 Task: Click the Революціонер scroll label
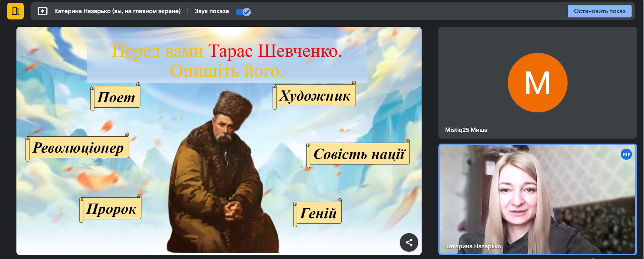78,148
